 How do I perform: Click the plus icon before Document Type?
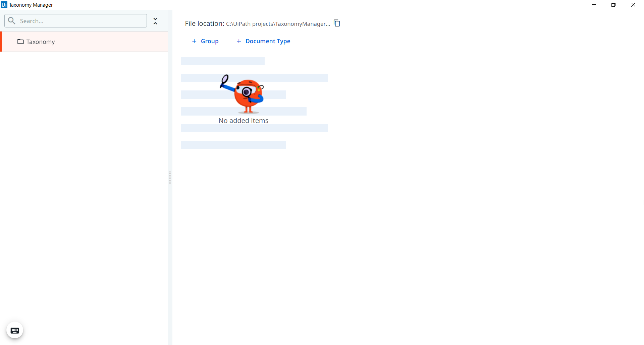(239, 41)
